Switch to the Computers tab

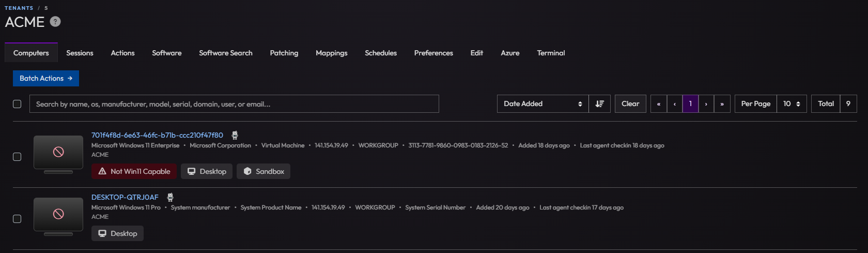[x=31, y=53]
